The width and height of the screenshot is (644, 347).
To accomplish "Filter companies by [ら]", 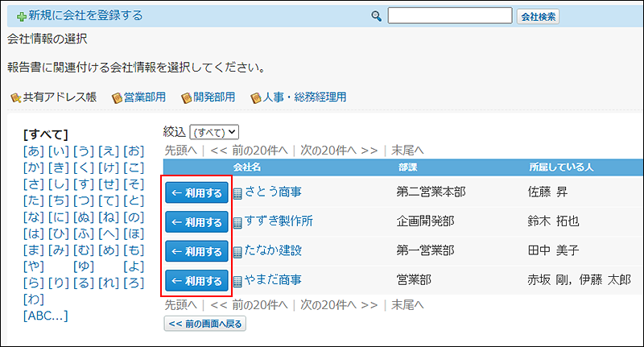I will 34,283.
